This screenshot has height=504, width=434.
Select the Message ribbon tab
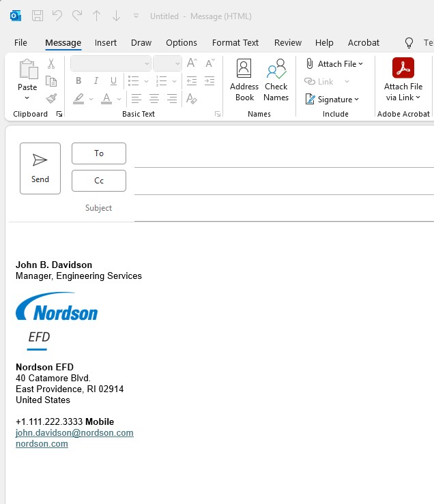63,43
